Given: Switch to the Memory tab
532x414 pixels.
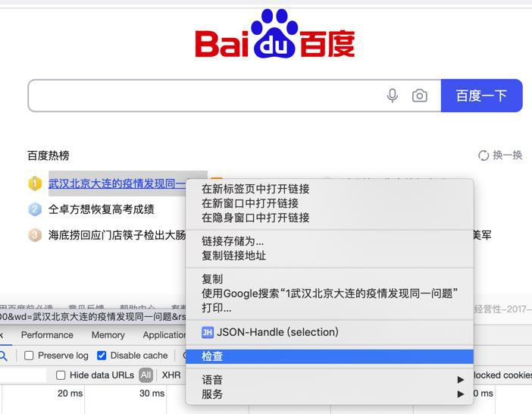Looking at the screenshot, I should point(108,335).
